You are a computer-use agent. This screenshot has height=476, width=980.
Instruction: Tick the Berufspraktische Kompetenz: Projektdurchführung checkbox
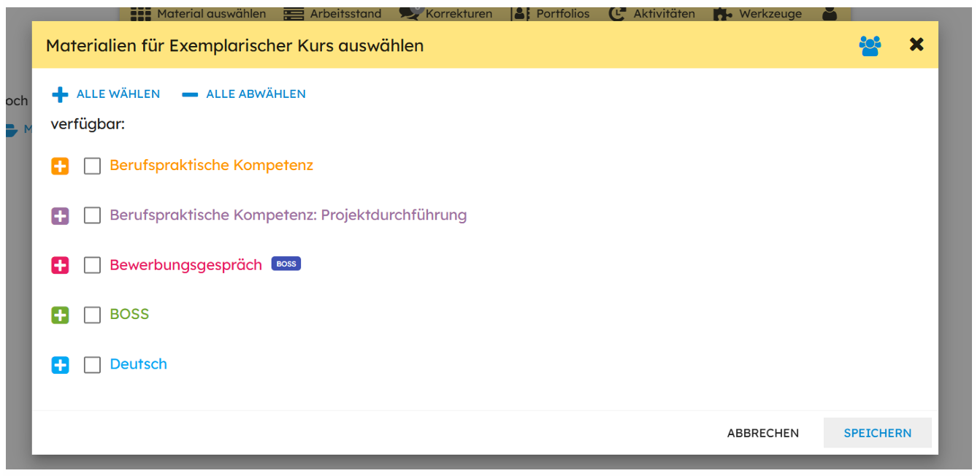tap(92, 215)
